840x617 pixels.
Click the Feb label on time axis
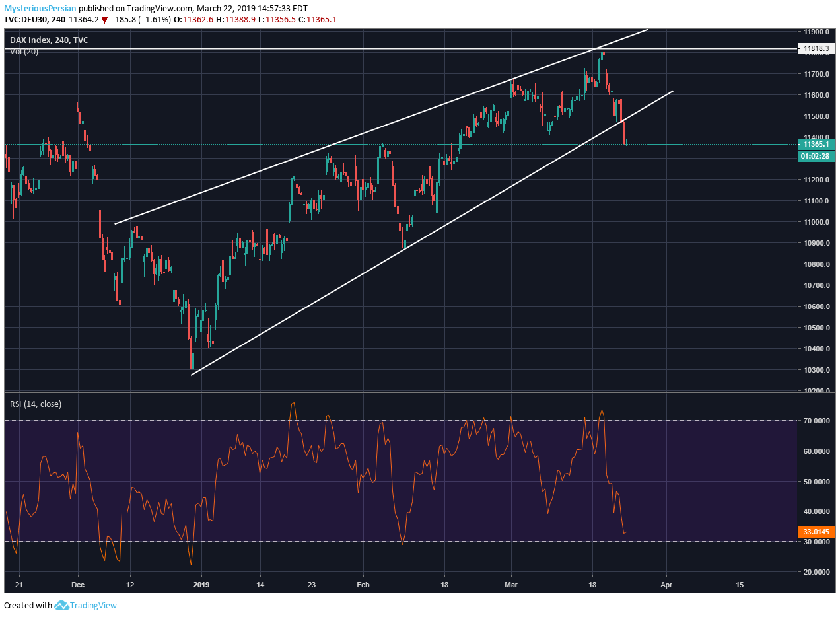tap(363, 585)
